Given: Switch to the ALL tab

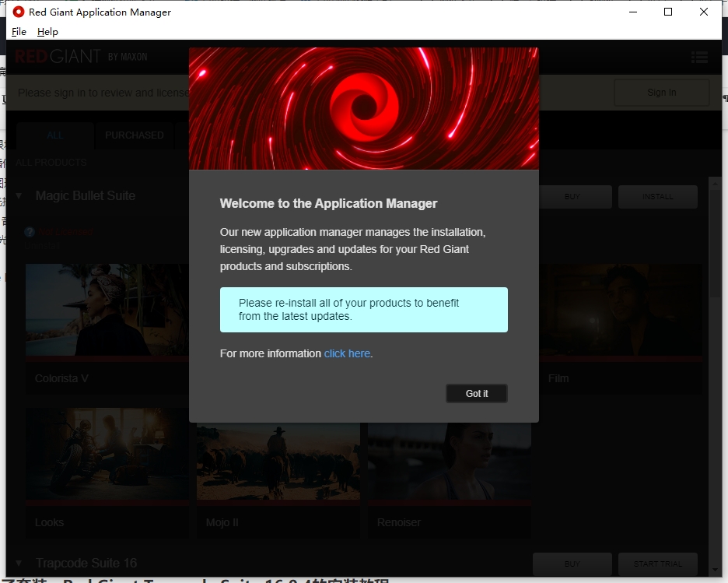Looking at the screenshot, I should (54, 135).
